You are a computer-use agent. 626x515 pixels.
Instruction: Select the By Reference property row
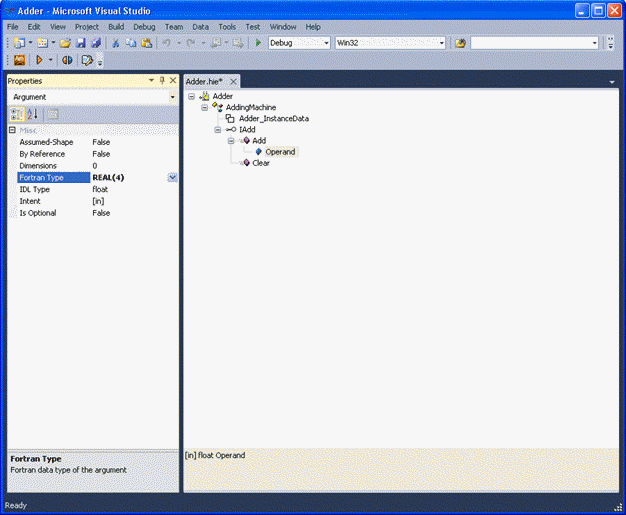pos(97,154)
